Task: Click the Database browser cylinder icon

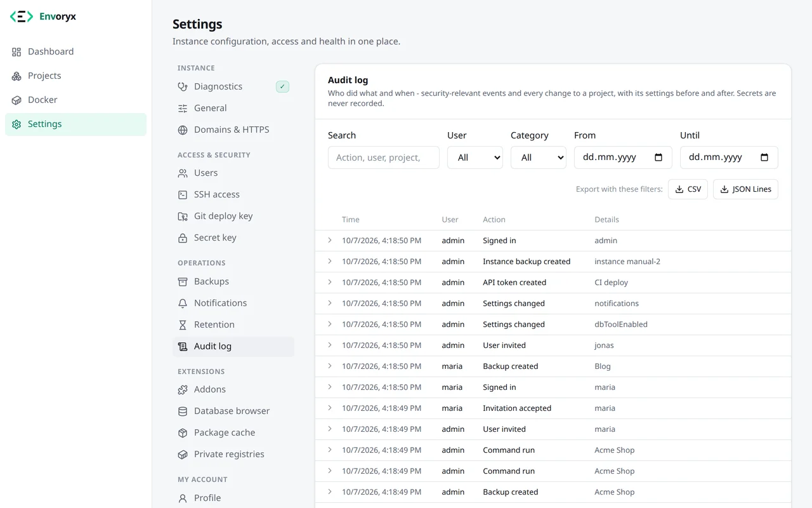Action: (183, 411)
